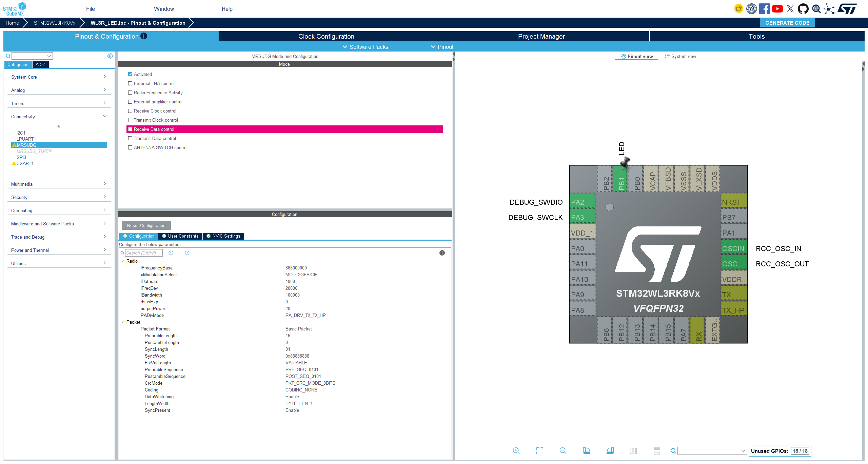
Task: Expand the Timers category
Action: click(59, 103)
